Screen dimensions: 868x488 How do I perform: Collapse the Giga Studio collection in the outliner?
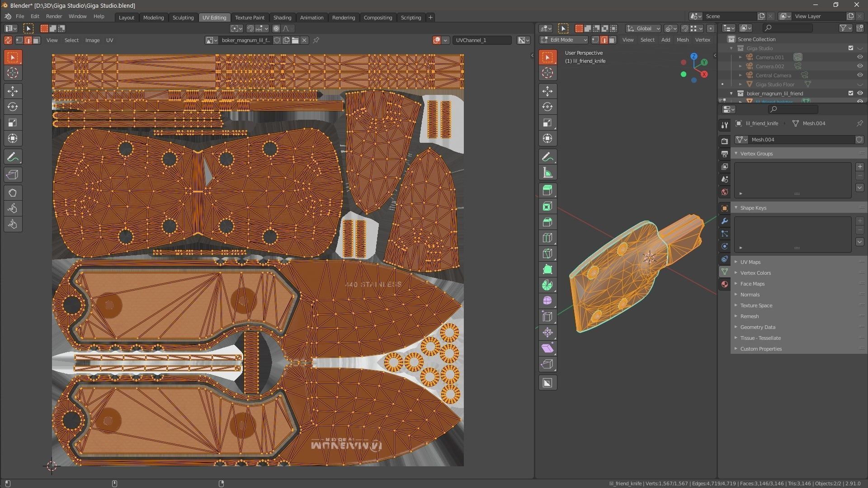click(731, 48)
